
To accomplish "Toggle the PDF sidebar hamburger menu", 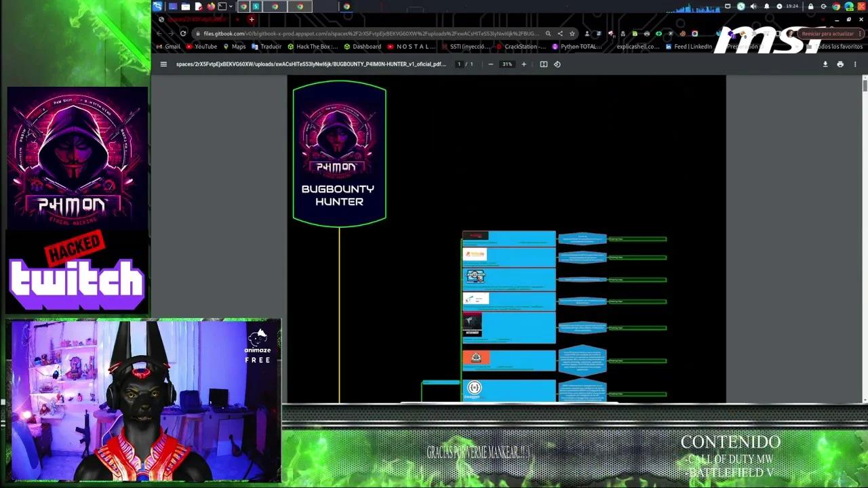I will coord(163,64).
